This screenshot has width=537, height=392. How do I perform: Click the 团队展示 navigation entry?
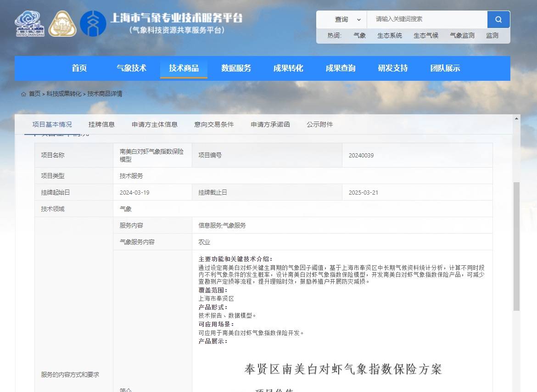pos(445,68)
